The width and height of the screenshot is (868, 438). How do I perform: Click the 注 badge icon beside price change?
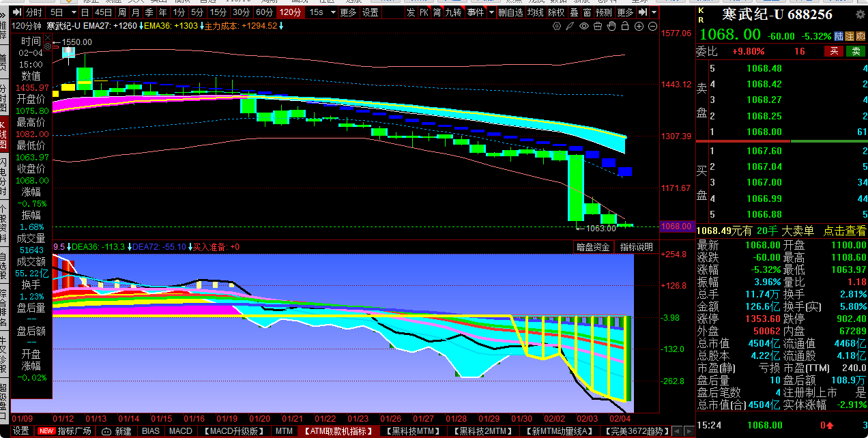(850, 35)
